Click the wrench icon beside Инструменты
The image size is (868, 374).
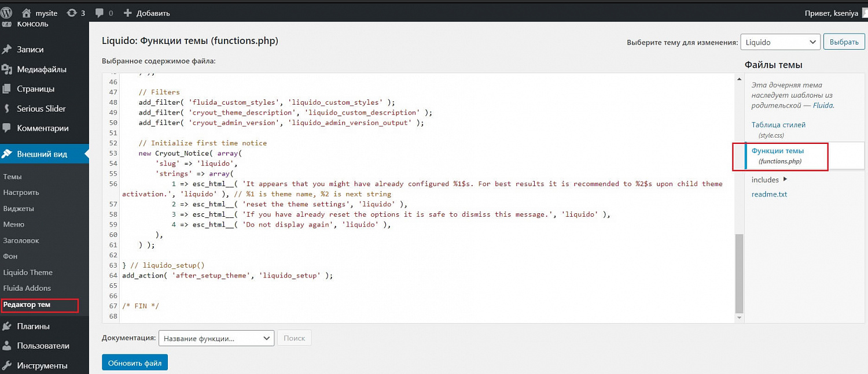point(7,365)
